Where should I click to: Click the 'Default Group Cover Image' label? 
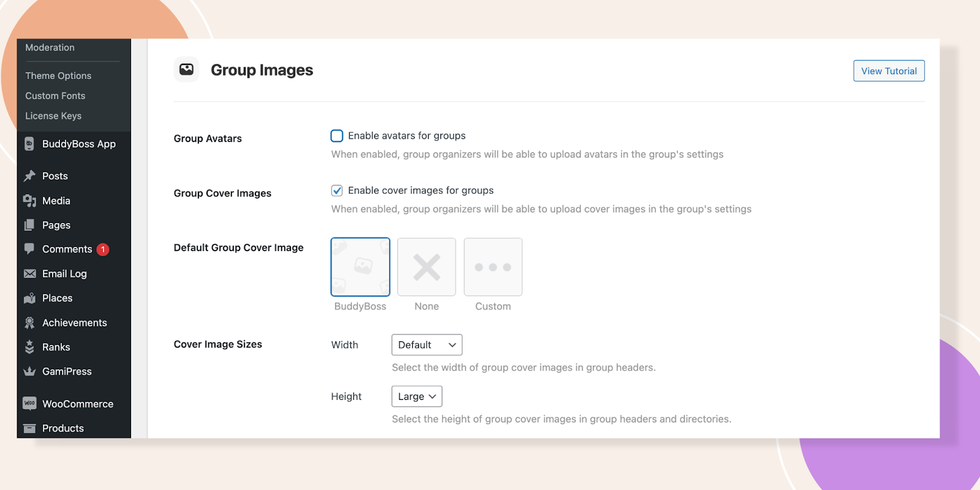[x=238, y=247]
